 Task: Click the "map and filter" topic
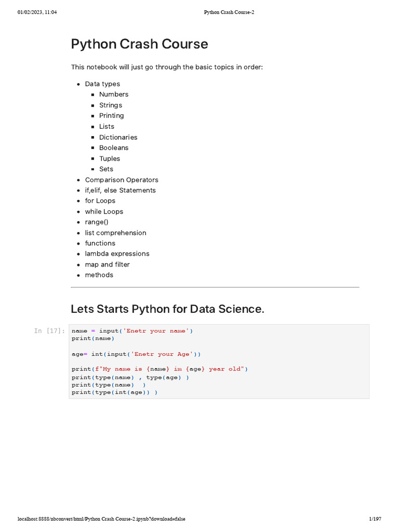click(107, 264)
